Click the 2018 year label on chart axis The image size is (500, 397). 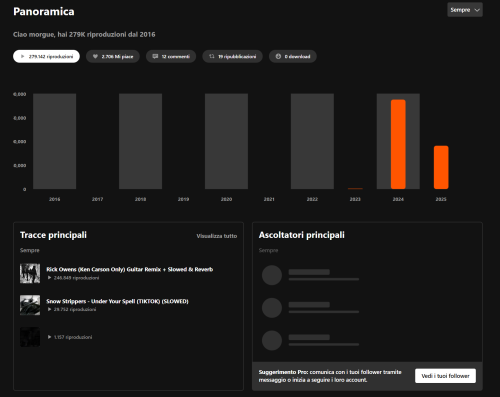[140, 199]
